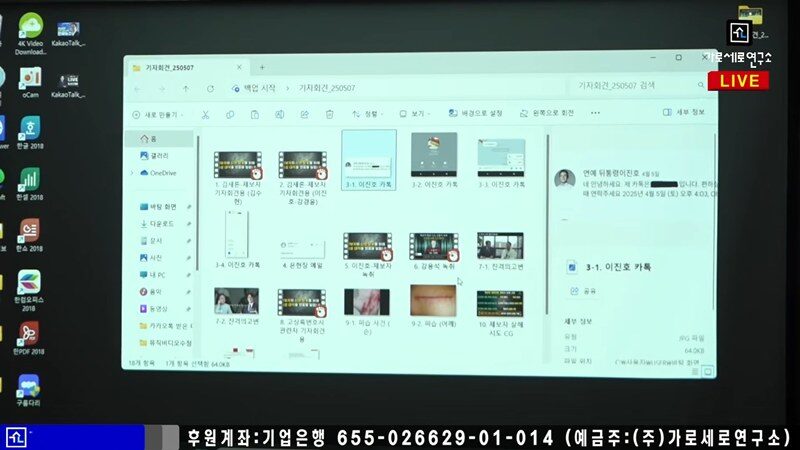The image size is (800, 450).
Task: Click the Delete trash icon in toolbar
Action: click(329, 114)
